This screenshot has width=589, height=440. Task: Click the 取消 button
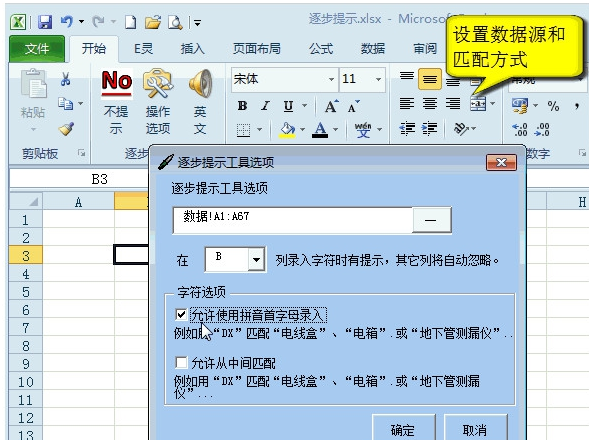475,429
